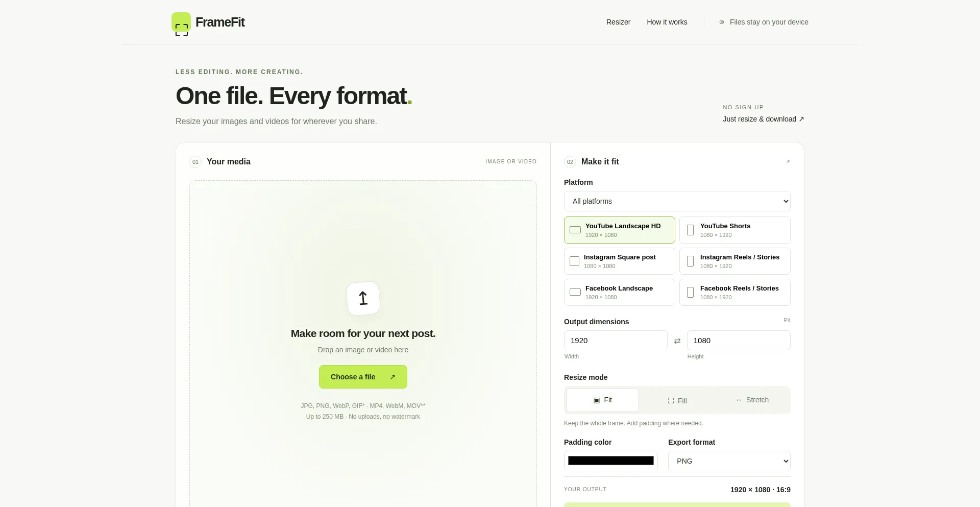This screenshot has height=507, width=980.
Task: Pick the Facebook Landscape preset
Action: [620, 292]
